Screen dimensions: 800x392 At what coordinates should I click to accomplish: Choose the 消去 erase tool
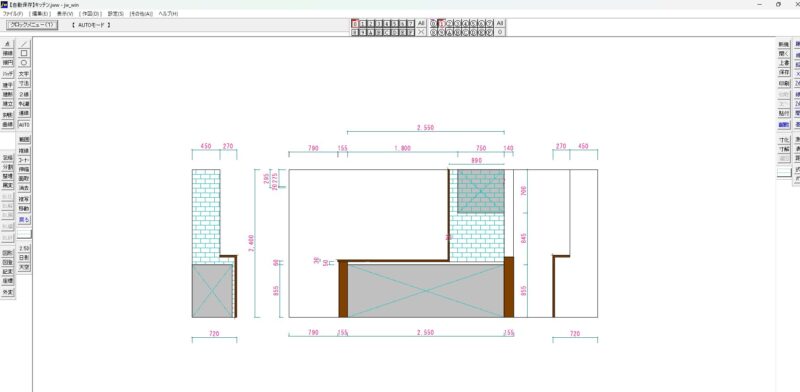tap(24, 188)
